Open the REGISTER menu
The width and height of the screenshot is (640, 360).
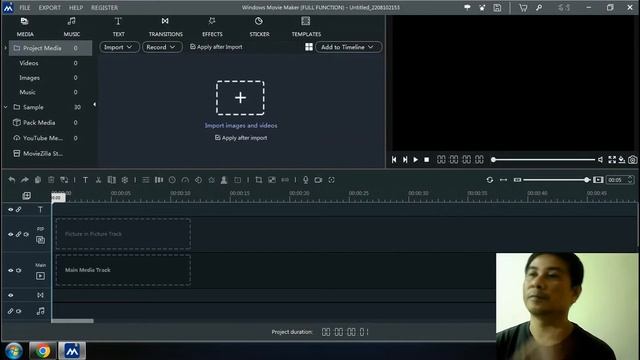point(104,8)
